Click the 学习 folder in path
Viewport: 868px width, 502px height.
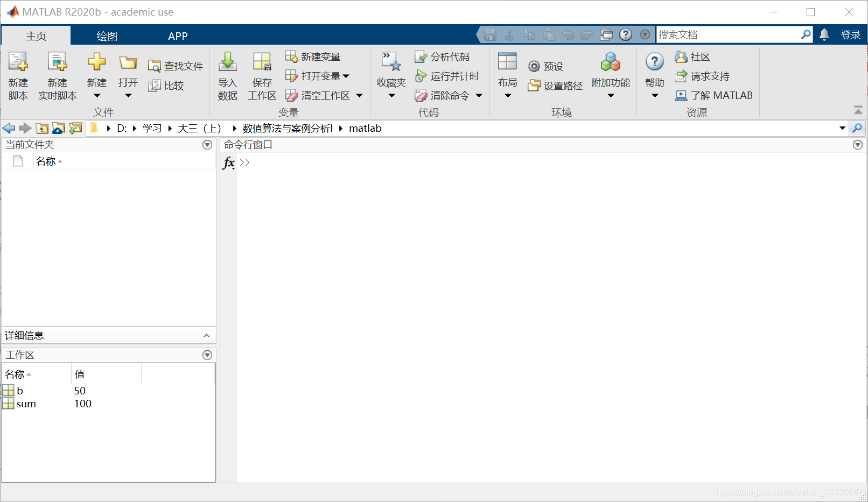152,128
